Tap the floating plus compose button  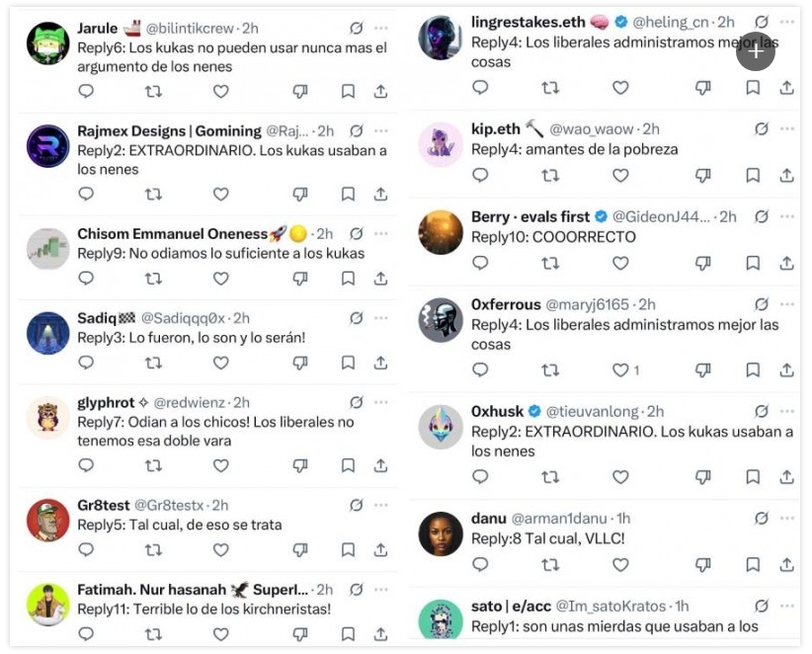point(756,51)
